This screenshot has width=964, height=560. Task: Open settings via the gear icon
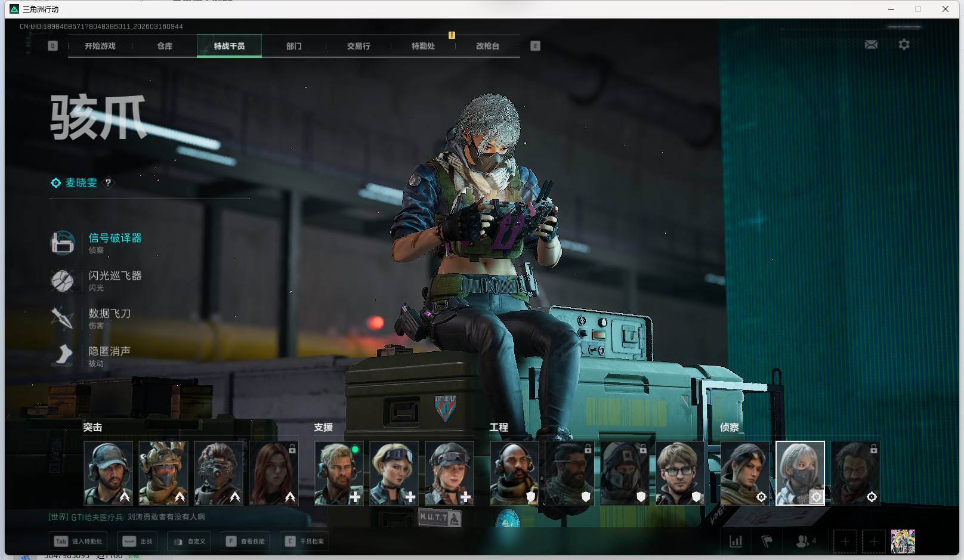904,45
